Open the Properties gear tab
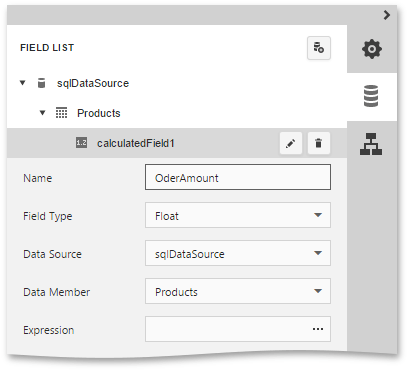The image size is (410, 373). [x=372, y=49]
